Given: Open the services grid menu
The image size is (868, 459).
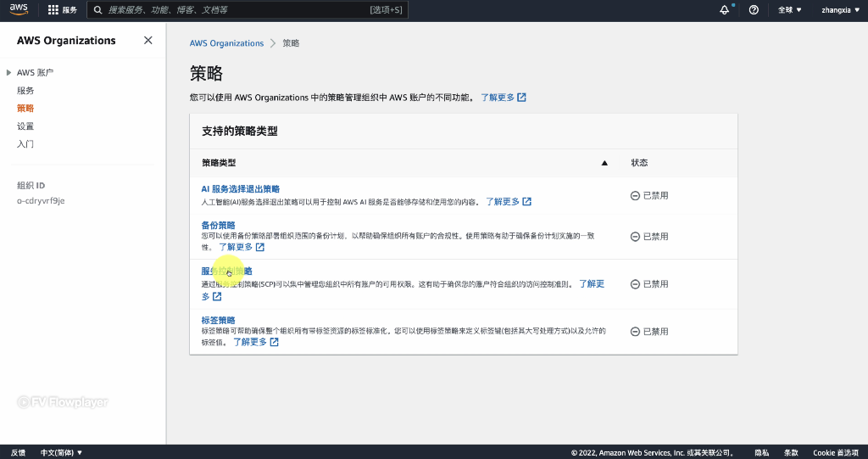Looking at the screenshot, I should pyautogui.click(x=53, y=10).
